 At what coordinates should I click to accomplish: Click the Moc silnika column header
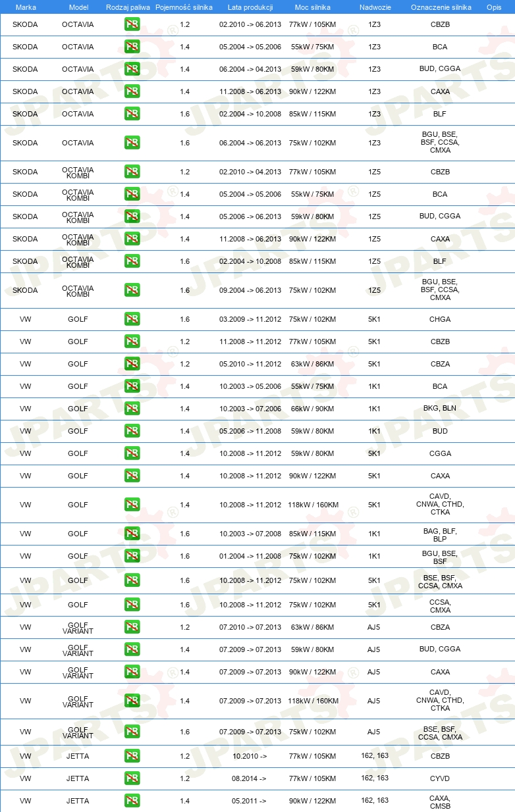312,7
